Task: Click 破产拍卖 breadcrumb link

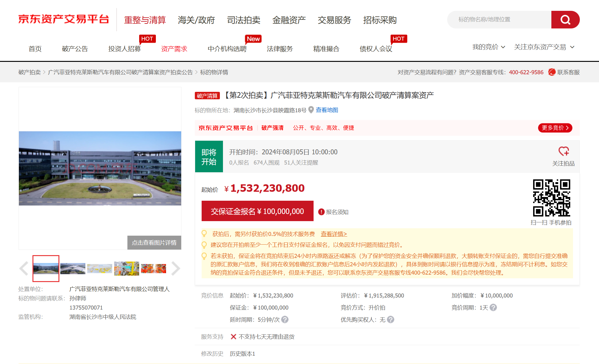Action: pos(29,72)
